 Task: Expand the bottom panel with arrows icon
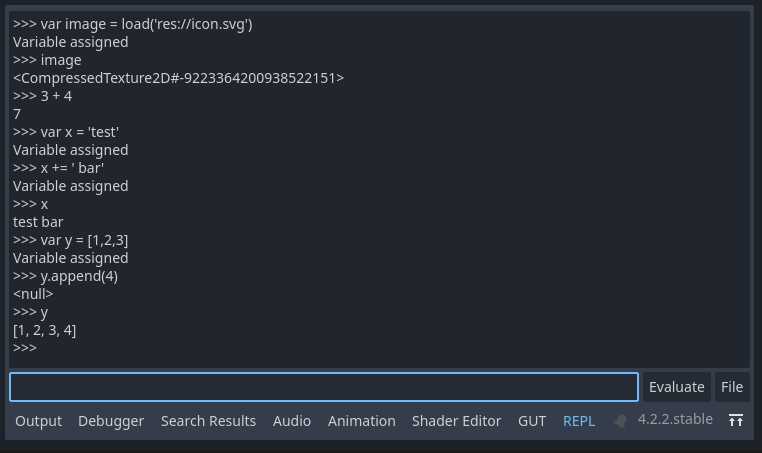[x=736, y=420]
